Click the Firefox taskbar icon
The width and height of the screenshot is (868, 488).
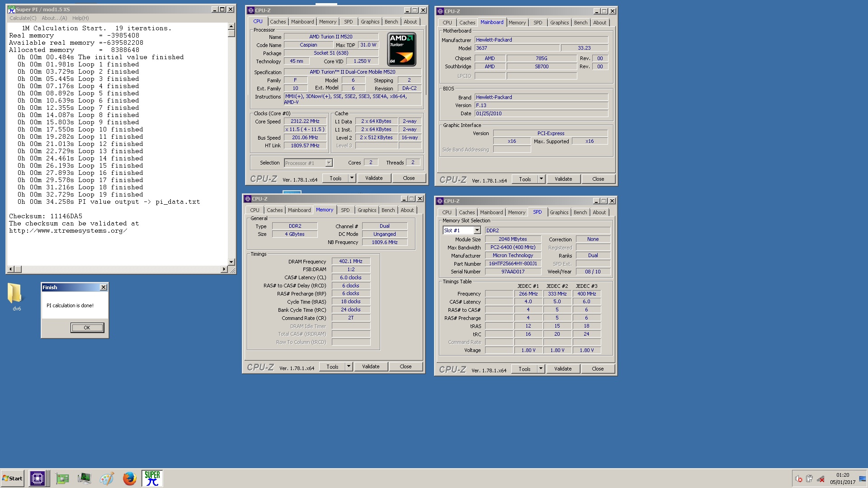click(x=129, y=479)
